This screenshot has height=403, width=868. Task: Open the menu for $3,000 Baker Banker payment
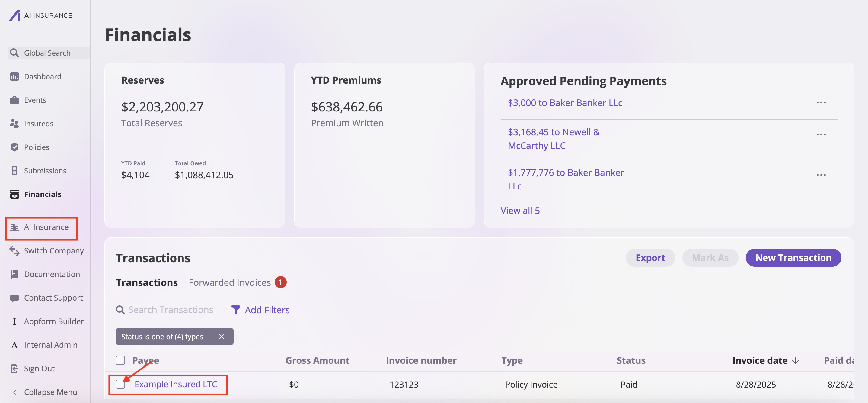[822, 102]
